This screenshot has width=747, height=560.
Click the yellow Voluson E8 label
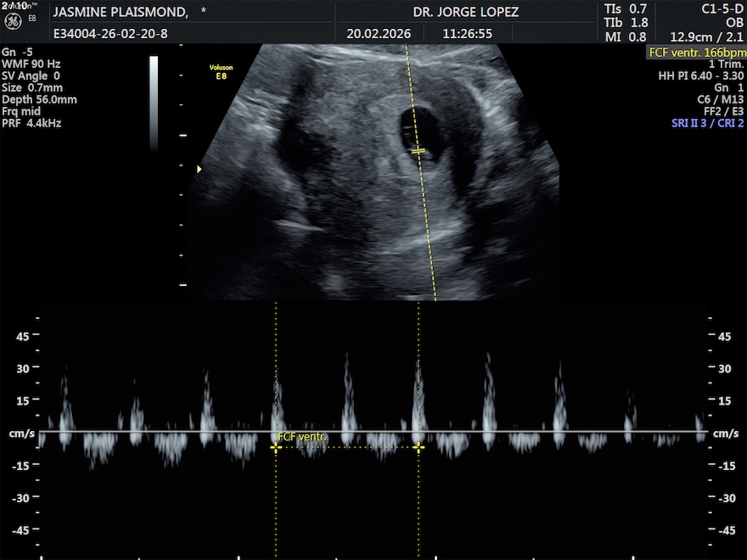pos(222,70)
